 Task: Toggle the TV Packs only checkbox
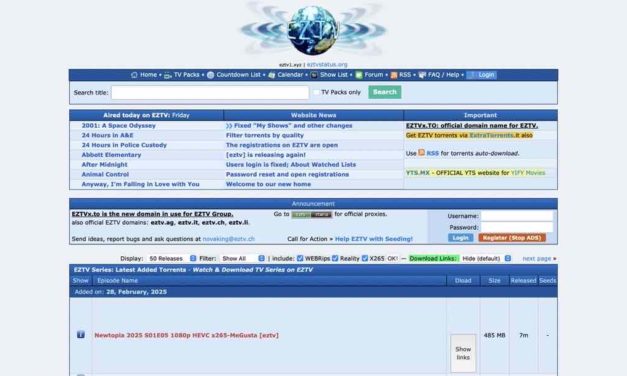pos(316,92)
